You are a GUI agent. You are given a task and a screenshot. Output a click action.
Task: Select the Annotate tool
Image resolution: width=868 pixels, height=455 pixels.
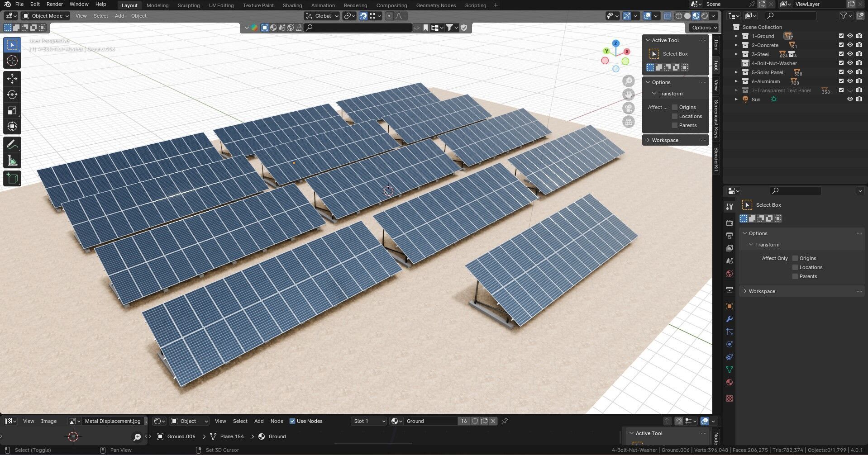point(12,145)
